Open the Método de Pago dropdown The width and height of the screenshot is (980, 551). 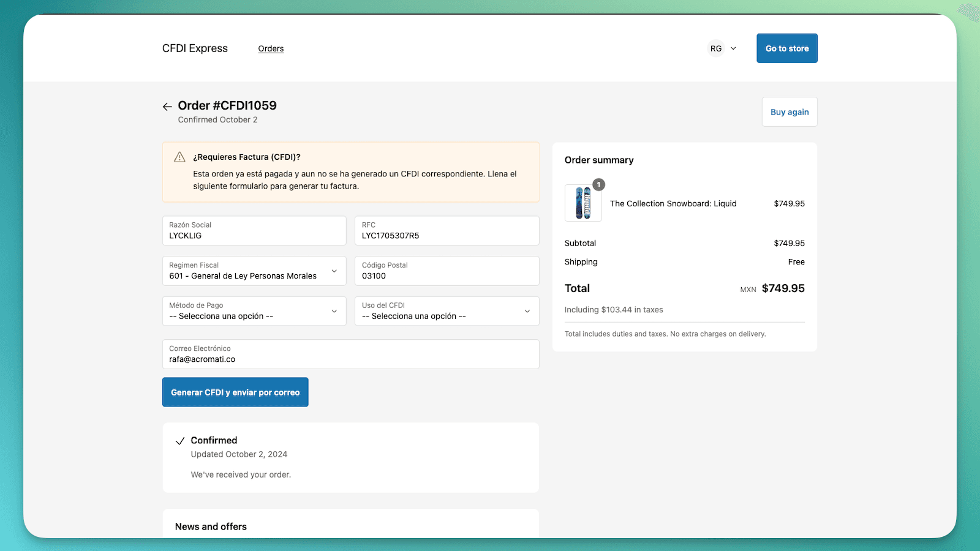tap(254, 311)
